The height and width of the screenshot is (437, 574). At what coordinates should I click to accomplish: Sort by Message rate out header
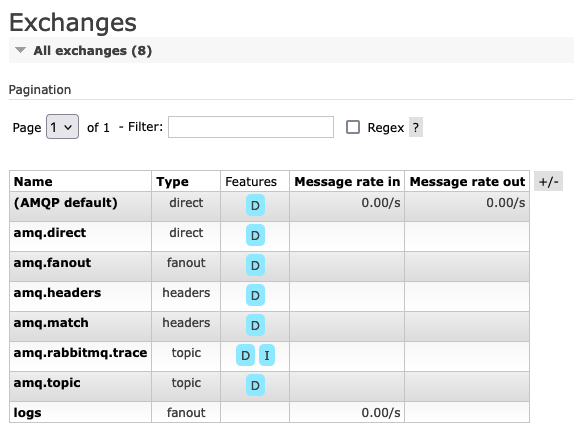point(467,182)
